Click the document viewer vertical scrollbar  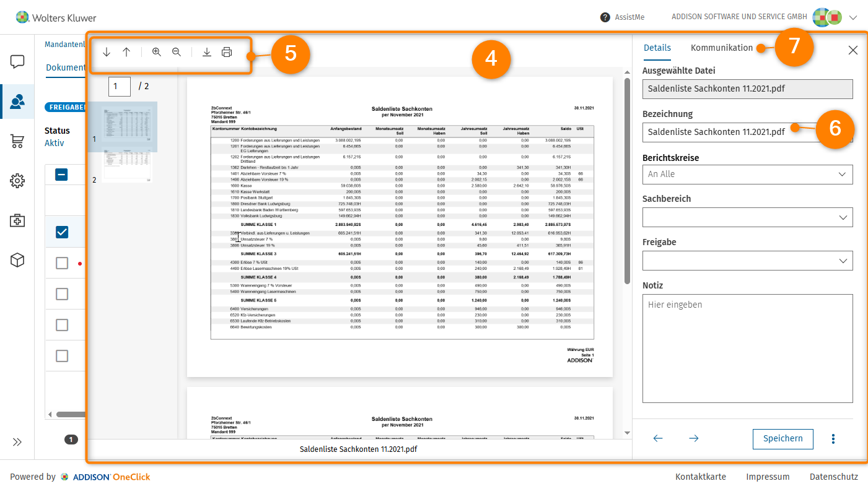[x=627, y=181]
